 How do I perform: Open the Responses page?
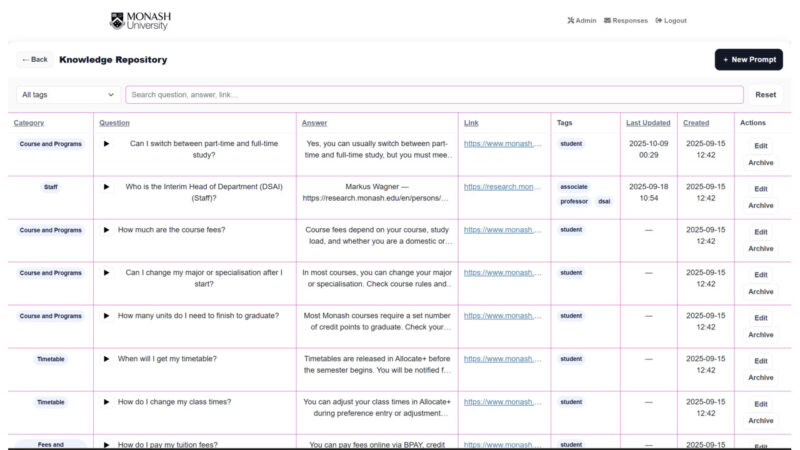coord(626,20)
